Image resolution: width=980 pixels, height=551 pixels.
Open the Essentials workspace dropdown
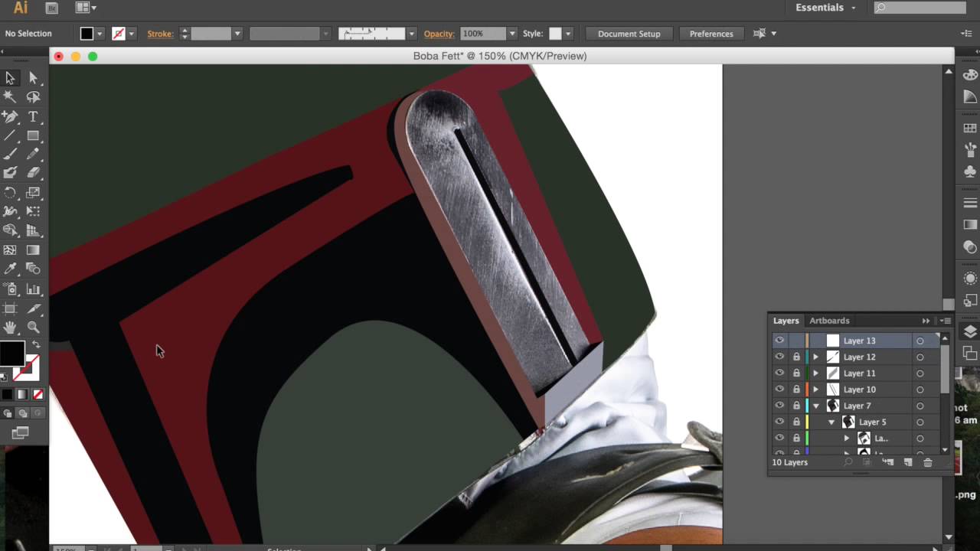tap(825, 8)
